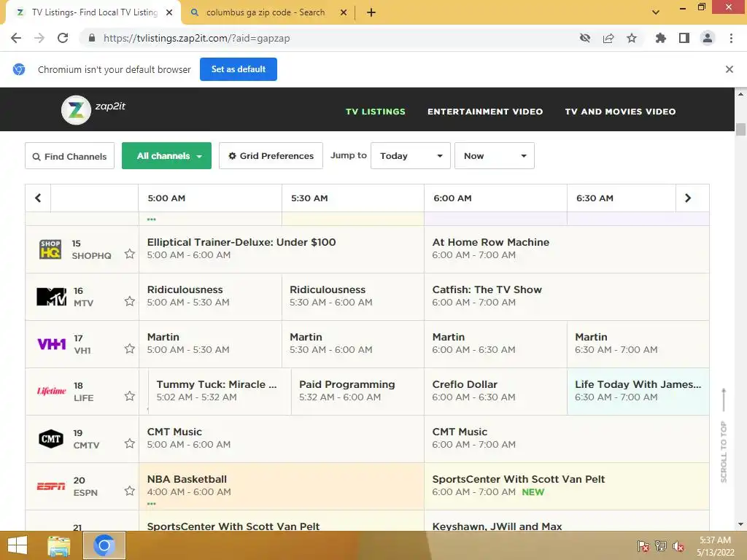The width and height of the screenshot is (747, 560).
Task: Click the Chromium taskbar icon
Action: coord(104,545)
